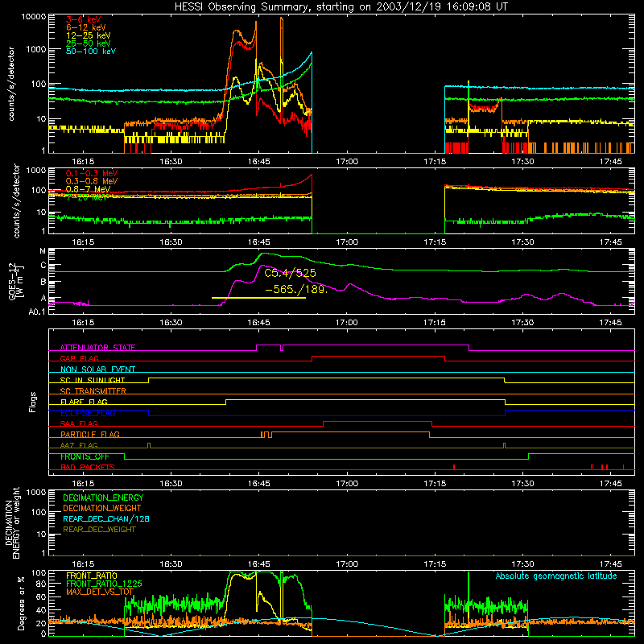Click the "Absolute geomagnetic latitude" label

point(556,576)
